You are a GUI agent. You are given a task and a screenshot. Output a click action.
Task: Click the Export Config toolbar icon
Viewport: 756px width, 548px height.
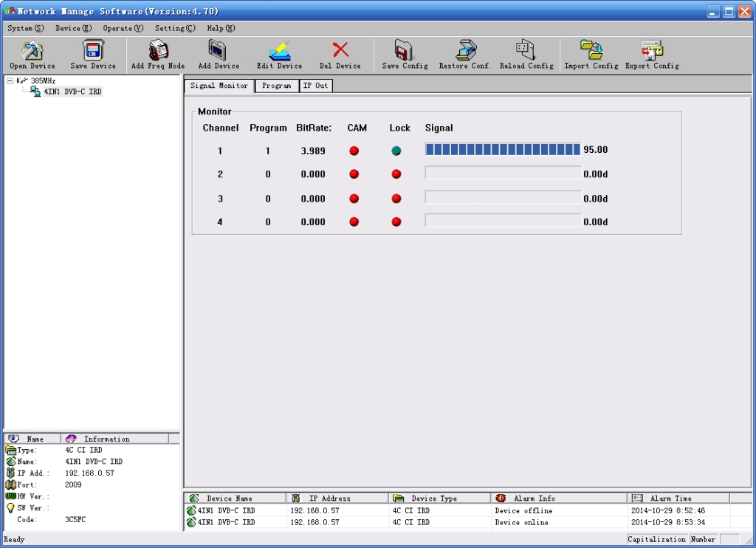pos(652,52)
